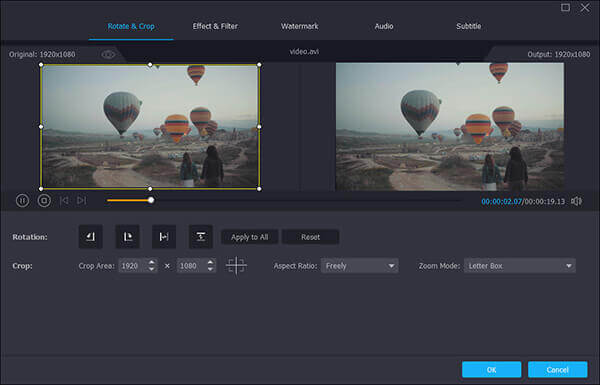The width and height of the screenshot is (600, 385).
Task: Rotate video left 90 degrees
Action: click(x=91, y=237)
